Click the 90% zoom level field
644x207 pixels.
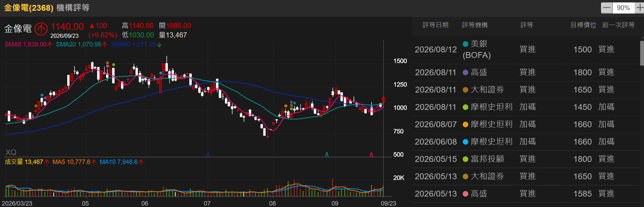coord(623,8)
